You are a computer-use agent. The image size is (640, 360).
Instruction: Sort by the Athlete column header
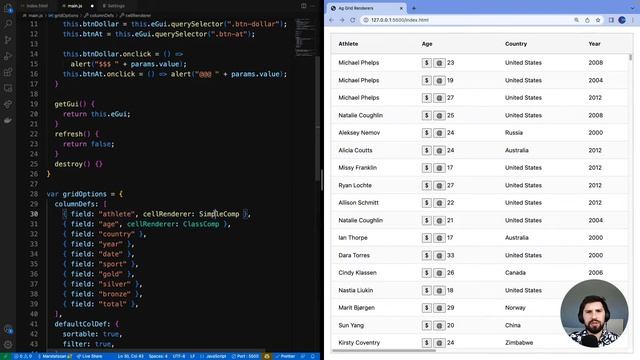point(348,44)
